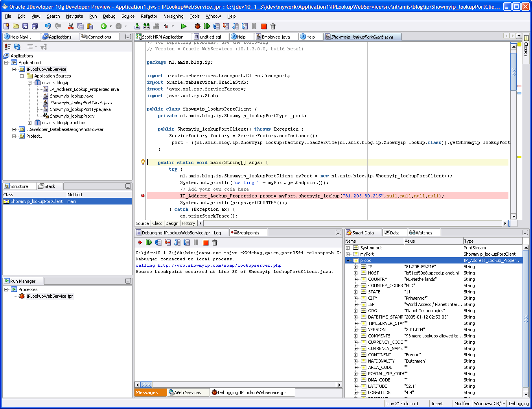This screenshot has height=409, width=532.
Task: Collapse the props node in Smart Data
Action: tap(348, 260)
